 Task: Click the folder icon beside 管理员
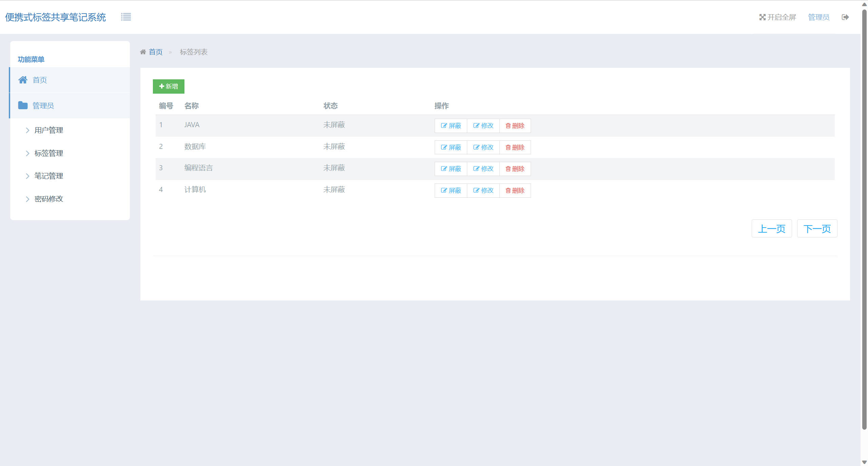(x=23, y=105)
